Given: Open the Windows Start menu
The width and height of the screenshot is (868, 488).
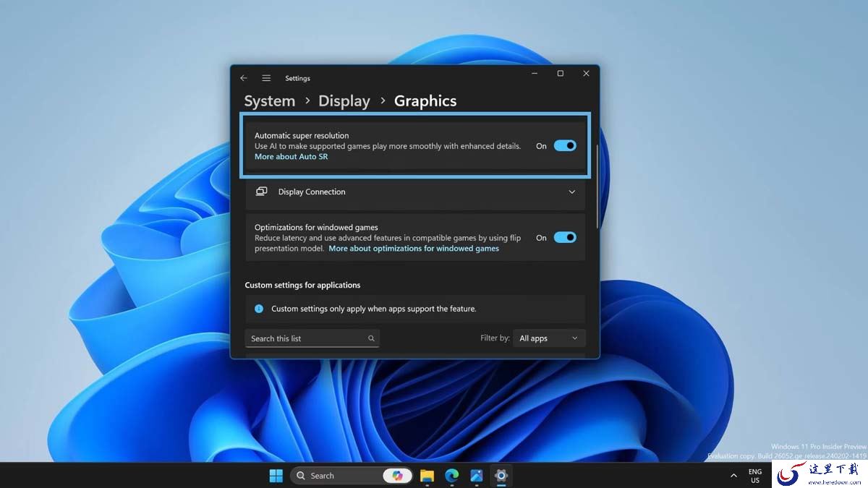Looking at the screenshot, I should (x=276, y=475).
